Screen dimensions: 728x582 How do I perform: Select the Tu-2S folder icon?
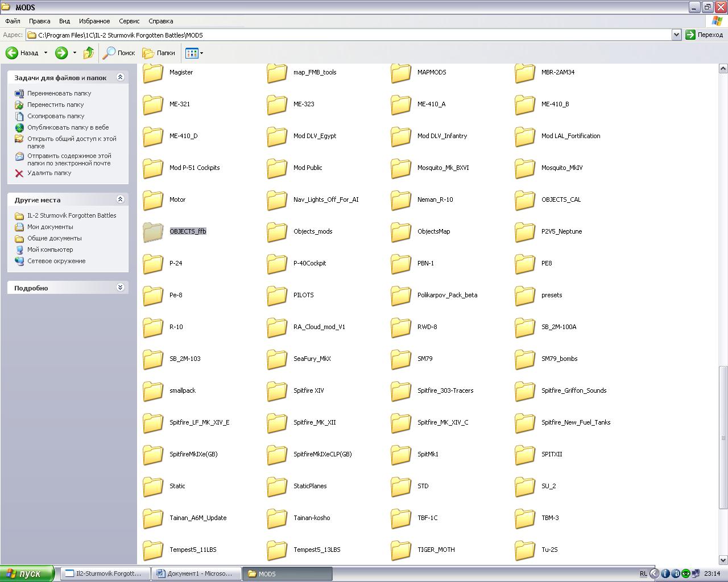tap(525, 550)
